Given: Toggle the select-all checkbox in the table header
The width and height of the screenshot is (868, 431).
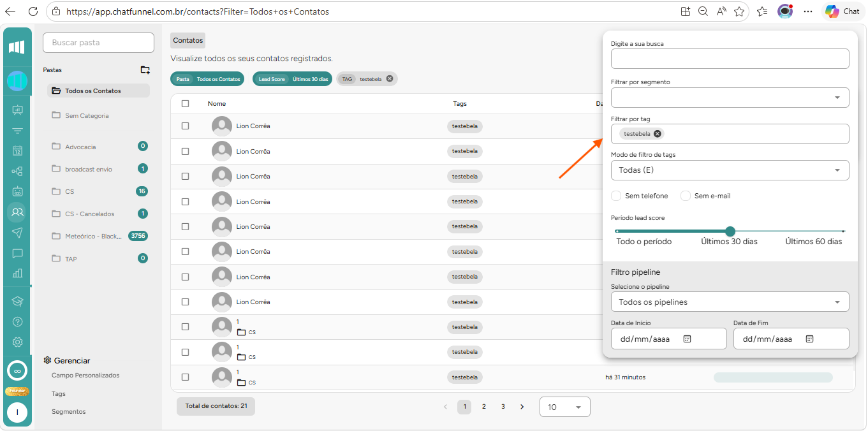Looking at the screenshot, I should pyautogui.click(x=186, y=103).
